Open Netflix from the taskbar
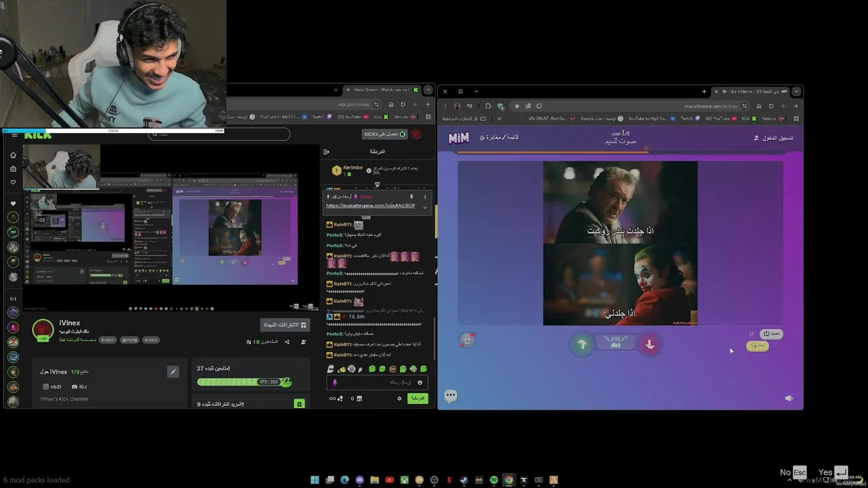The height and width of the screenshot is (488, 868). 449,480
